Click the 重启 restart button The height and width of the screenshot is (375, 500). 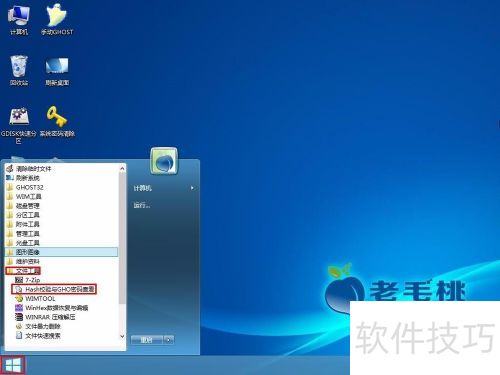(147, 340)
